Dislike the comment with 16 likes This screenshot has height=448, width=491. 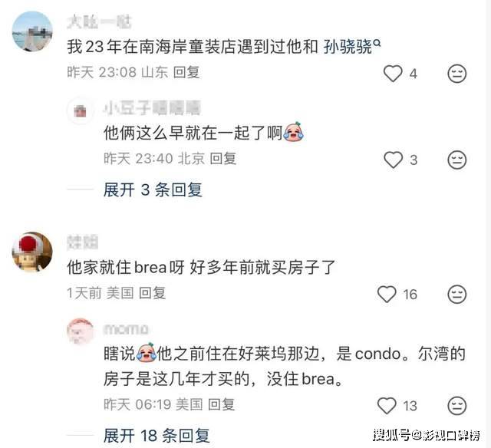[x=457, y=295]
